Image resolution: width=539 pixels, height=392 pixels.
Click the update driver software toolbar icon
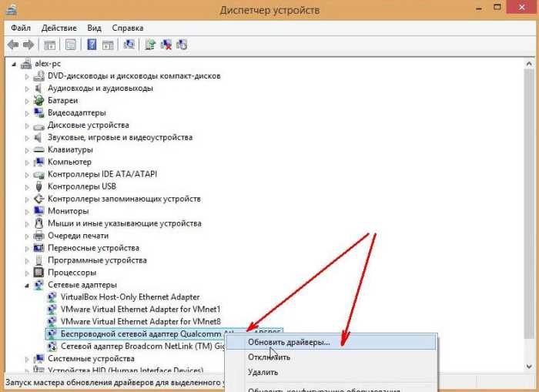(151, 45)
